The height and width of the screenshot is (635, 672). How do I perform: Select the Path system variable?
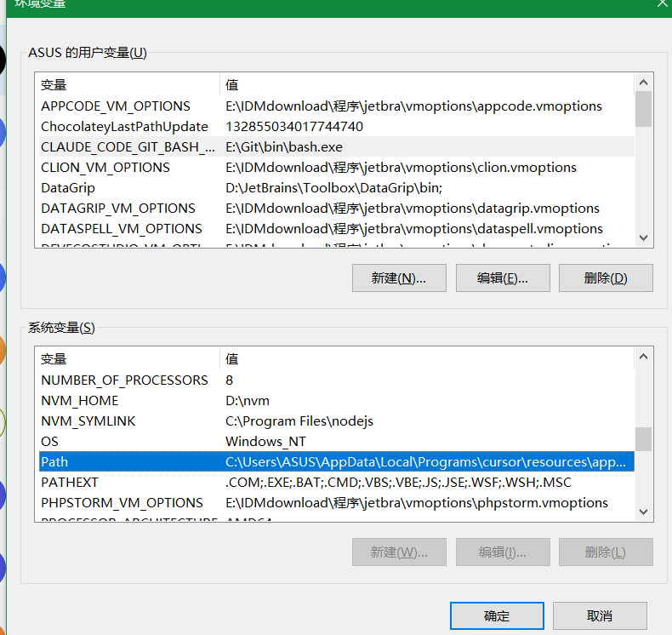[54, 462]
